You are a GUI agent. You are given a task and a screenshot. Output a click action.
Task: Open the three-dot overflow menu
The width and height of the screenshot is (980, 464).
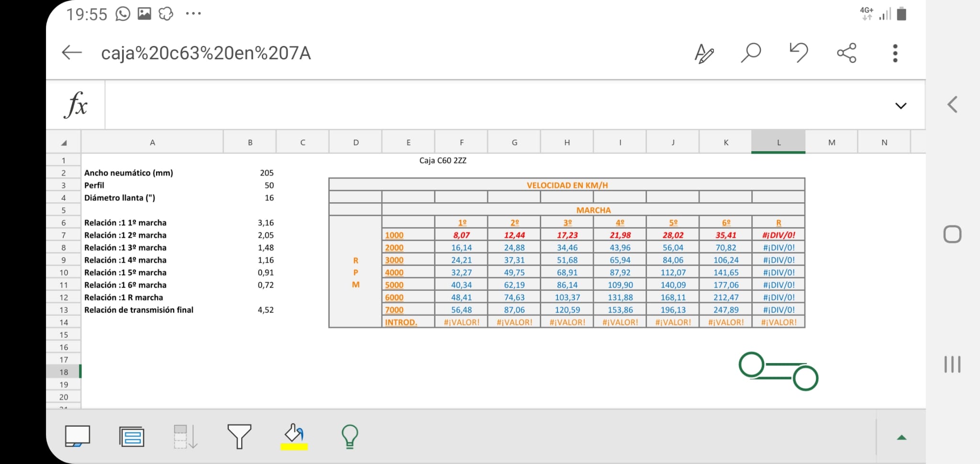[x=895, y=53]
